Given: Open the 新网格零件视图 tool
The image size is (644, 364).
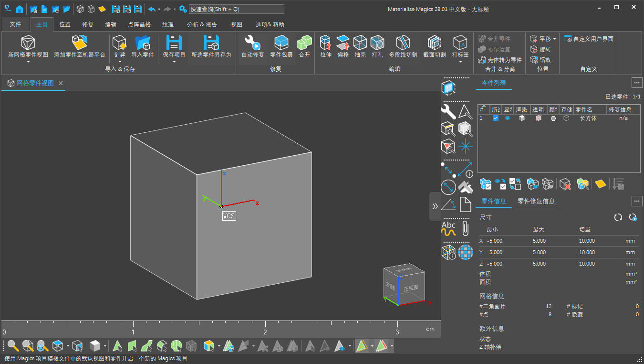Looking at the screenshot, I should 28,46.
